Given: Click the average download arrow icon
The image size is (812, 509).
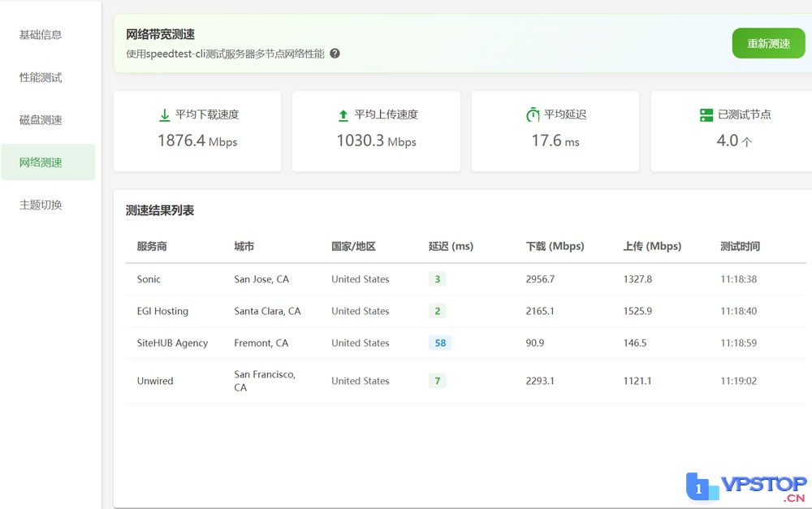Looking at the screenshot, I should click(x=165, y=115).
